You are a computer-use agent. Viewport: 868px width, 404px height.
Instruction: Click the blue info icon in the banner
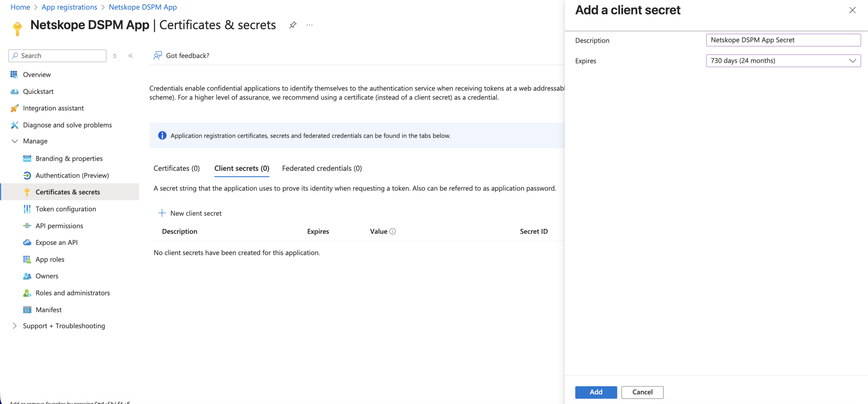point(162,135)
